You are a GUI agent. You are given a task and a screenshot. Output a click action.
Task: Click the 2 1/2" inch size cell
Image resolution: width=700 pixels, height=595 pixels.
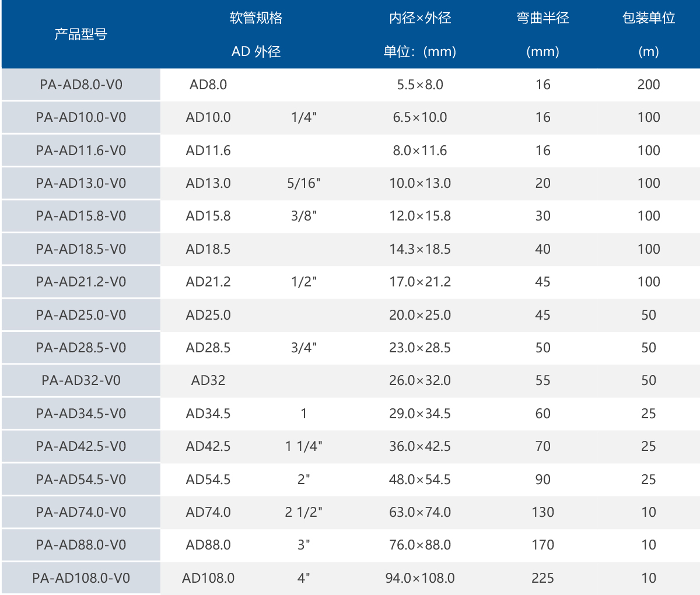point(304,512)
